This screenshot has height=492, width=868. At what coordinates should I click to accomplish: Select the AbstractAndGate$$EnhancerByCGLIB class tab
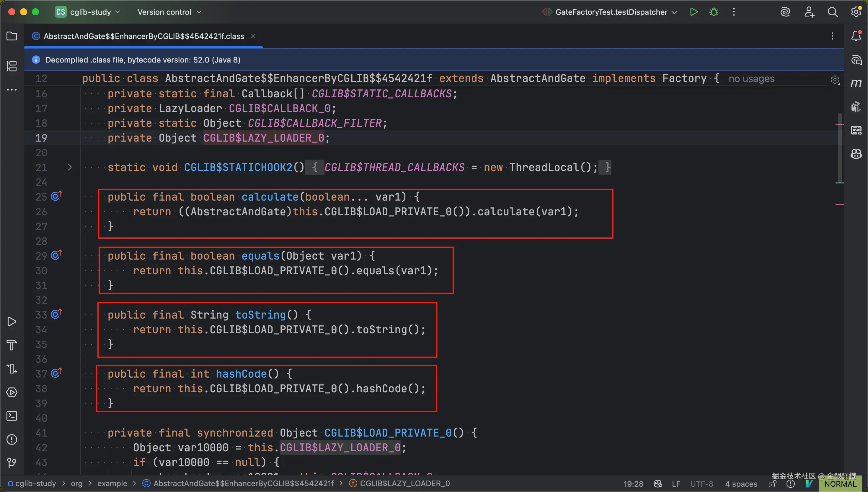pyautogui.click(x=144, y=36)
